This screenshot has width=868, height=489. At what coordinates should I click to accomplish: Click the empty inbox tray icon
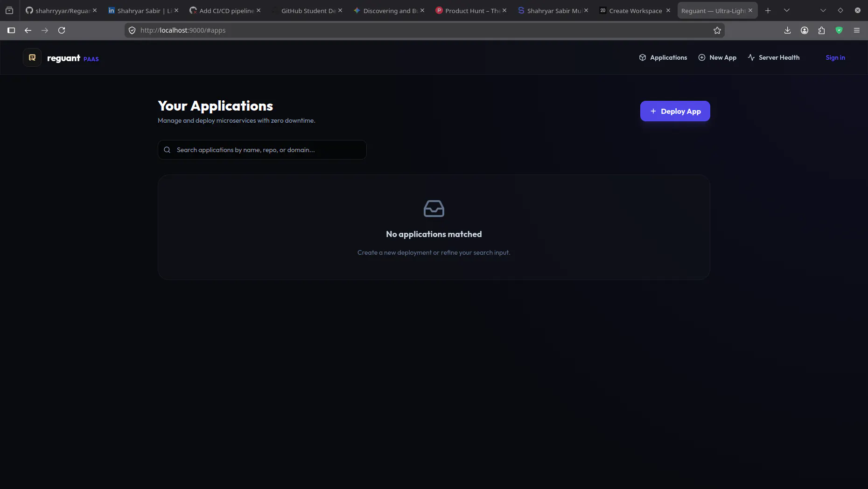click(434, 209)
